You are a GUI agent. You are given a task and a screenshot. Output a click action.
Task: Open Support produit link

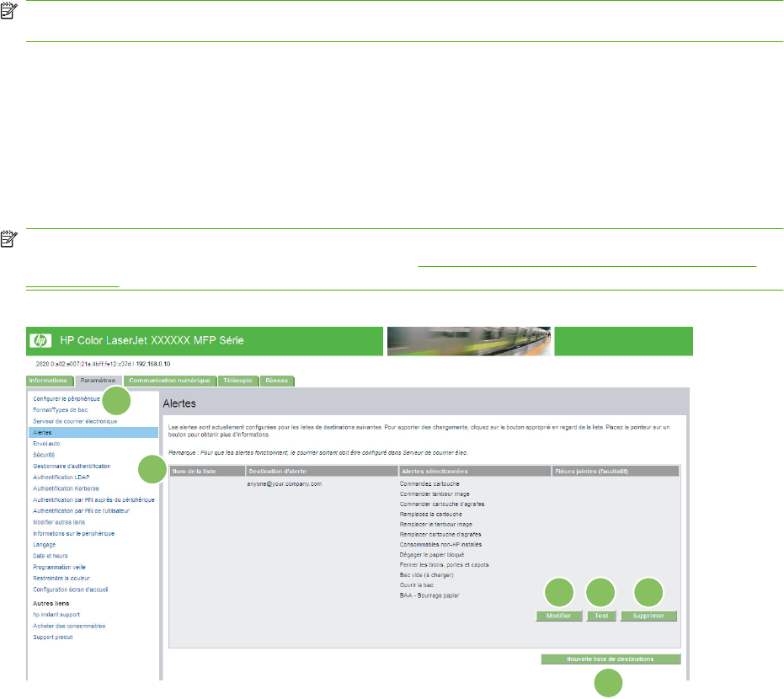[53, 638]
